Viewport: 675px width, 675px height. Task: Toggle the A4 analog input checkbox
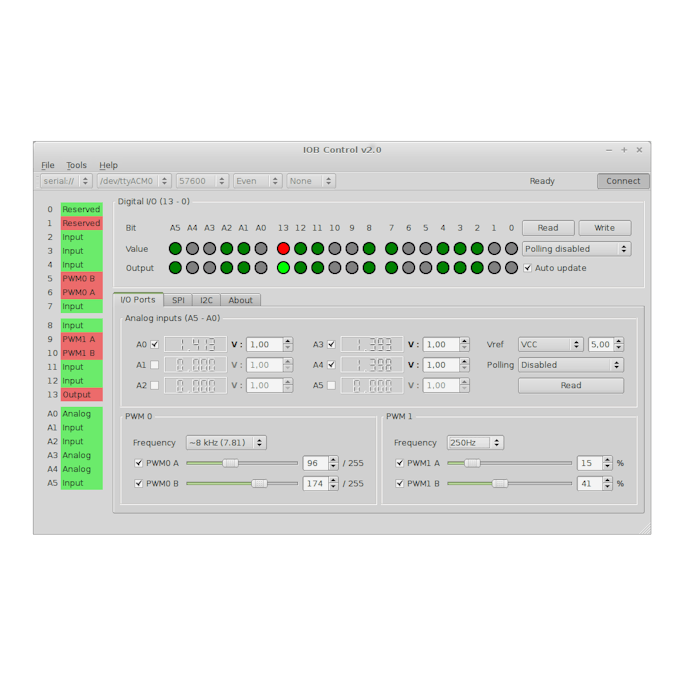tap(331, 365)
